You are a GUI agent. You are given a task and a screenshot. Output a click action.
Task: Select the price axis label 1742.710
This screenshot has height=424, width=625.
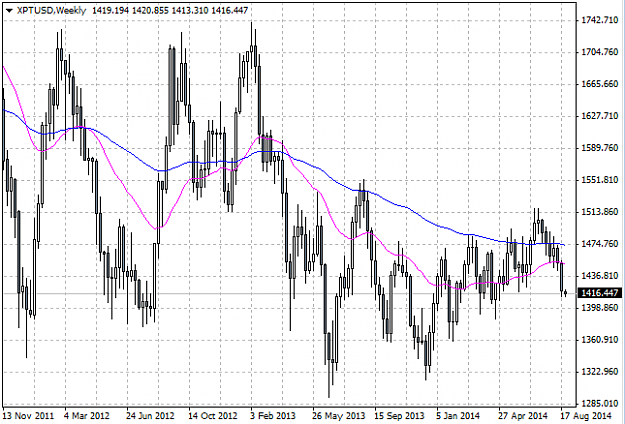(x=600, y=20)
